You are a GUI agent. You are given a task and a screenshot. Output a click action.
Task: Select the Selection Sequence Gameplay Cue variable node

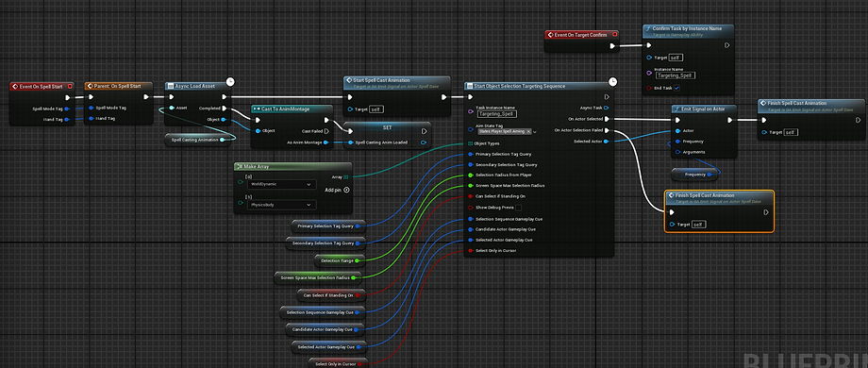(322, 312)
